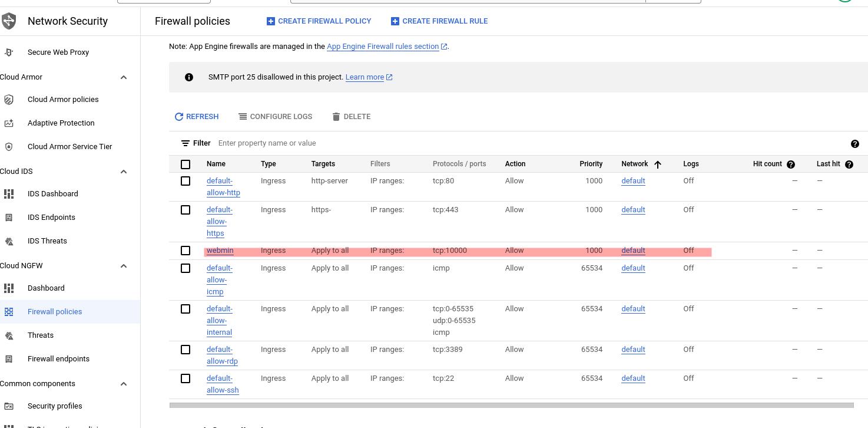Collapse the Cloud Armor section

pos(124,77)
